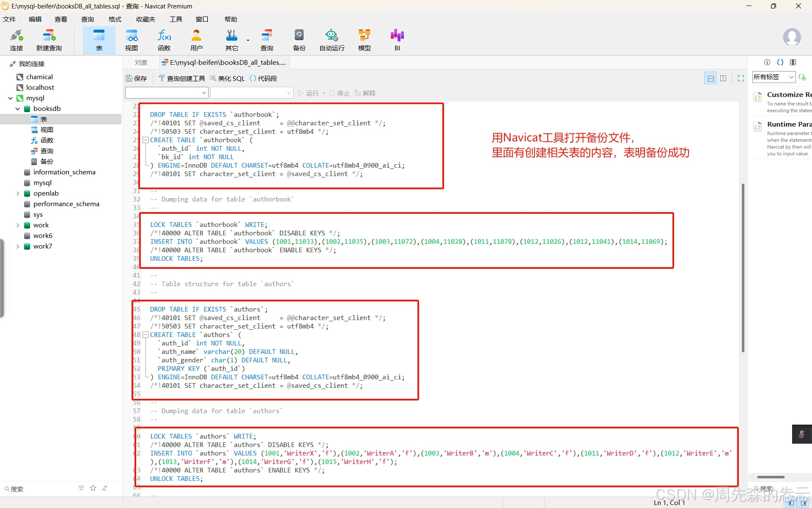Screen dimensions: 812x508
Task: Open the View (查看) menu
Action: pyautogui.click(x=61, y=19)
